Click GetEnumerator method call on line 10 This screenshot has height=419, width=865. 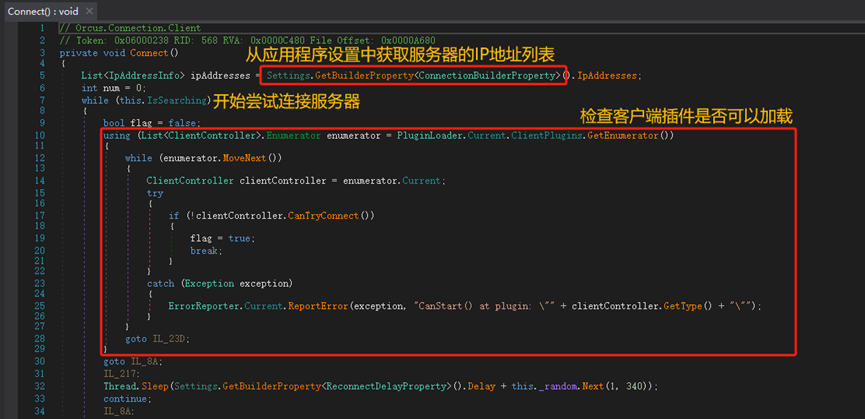tap(622, 136)
